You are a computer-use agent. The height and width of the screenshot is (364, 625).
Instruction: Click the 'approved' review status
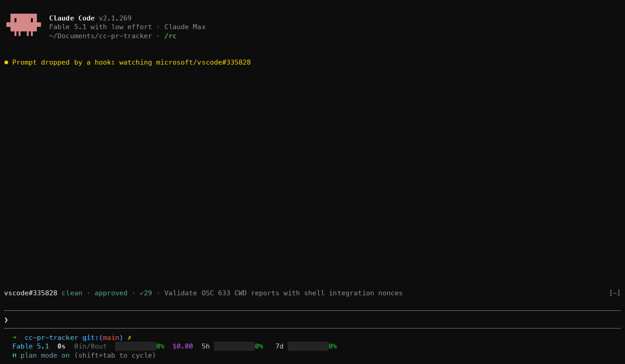(111, 293)
